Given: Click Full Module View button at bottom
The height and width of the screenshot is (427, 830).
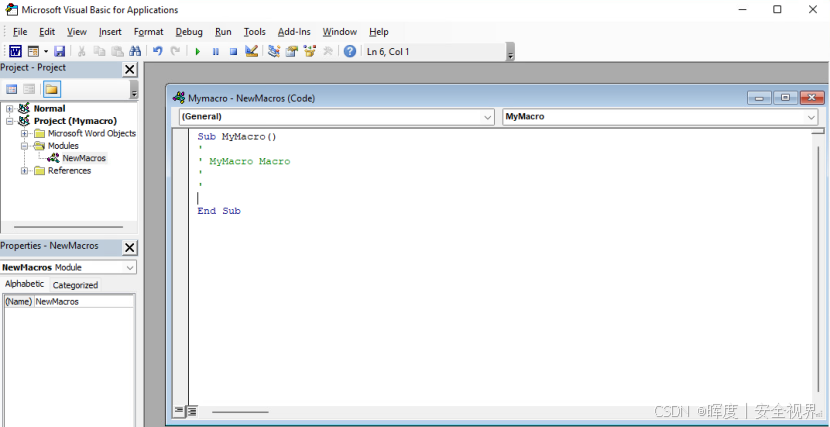Looking at the screenshot, I should tap(192, 411).
